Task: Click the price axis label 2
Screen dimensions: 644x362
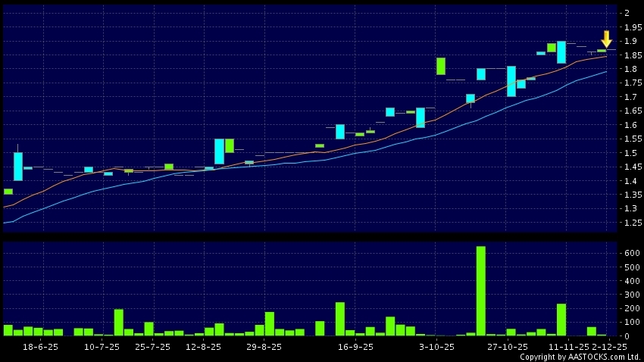Action: [x=627, y=13]
